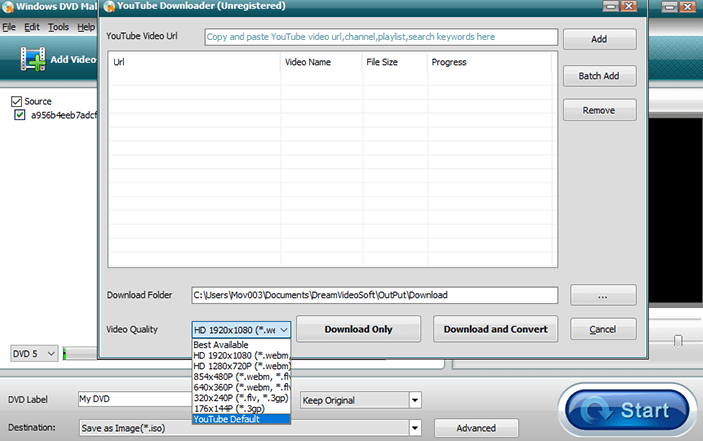Pick 854x480P quality option

tap(241, 376)
